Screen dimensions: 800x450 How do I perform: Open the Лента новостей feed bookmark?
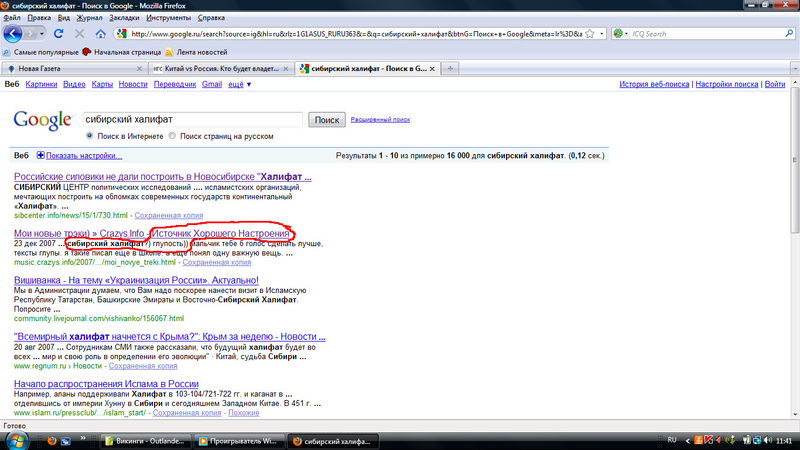196,52
